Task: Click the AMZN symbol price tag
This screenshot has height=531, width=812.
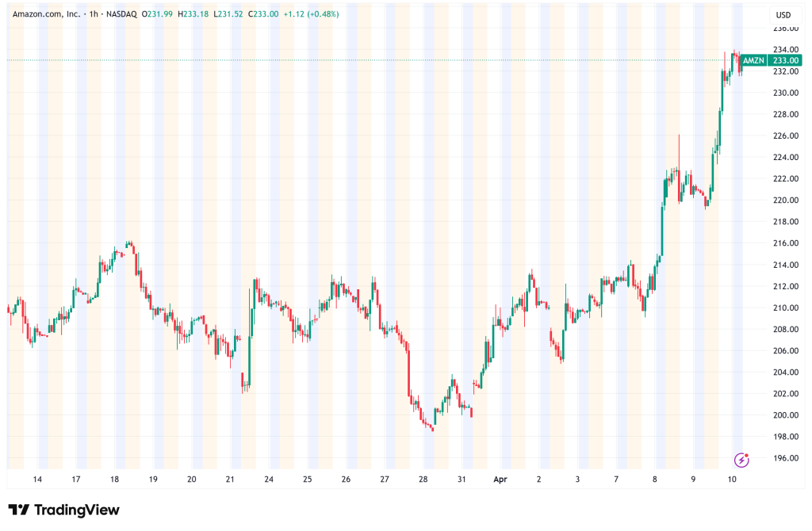Action: click(753, 60)
